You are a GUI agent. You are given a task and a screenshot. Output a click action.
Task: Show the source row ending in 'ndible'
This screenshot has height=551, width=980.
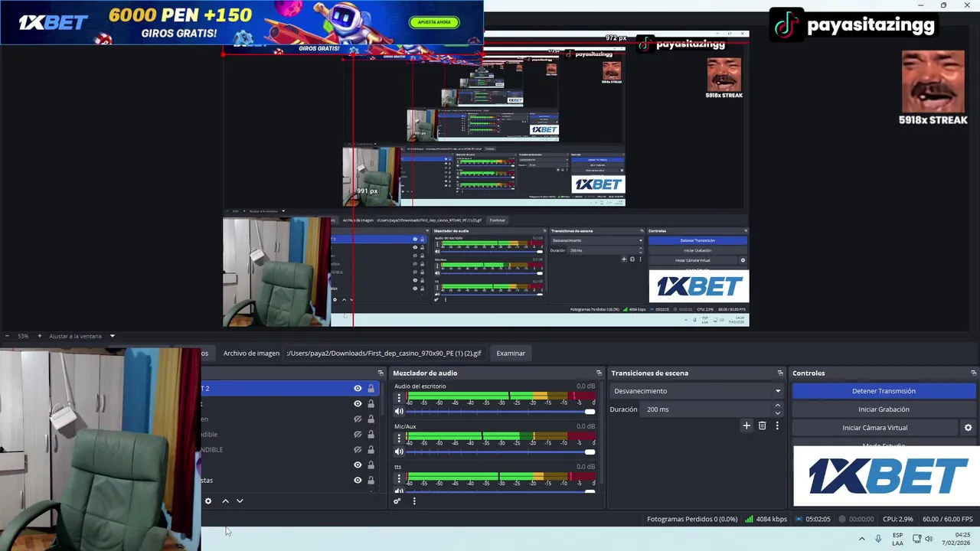[x=358, y=435]
